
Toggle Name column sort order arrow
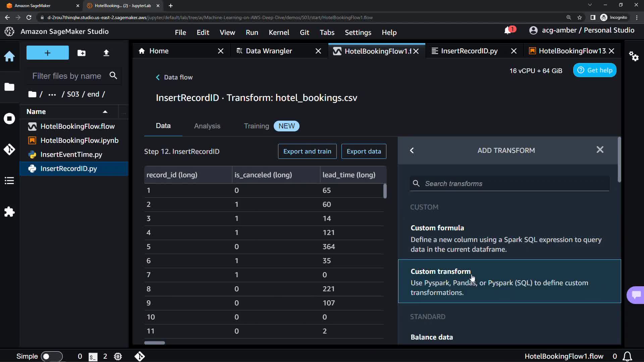(x=105, y=112)
